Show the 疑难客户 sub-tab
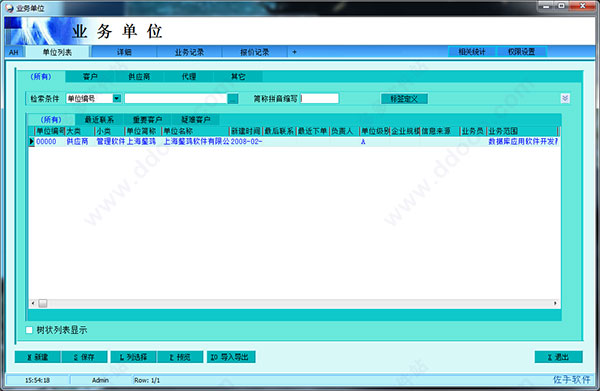Viewport: 600px width, 391px height. point(196,120)
